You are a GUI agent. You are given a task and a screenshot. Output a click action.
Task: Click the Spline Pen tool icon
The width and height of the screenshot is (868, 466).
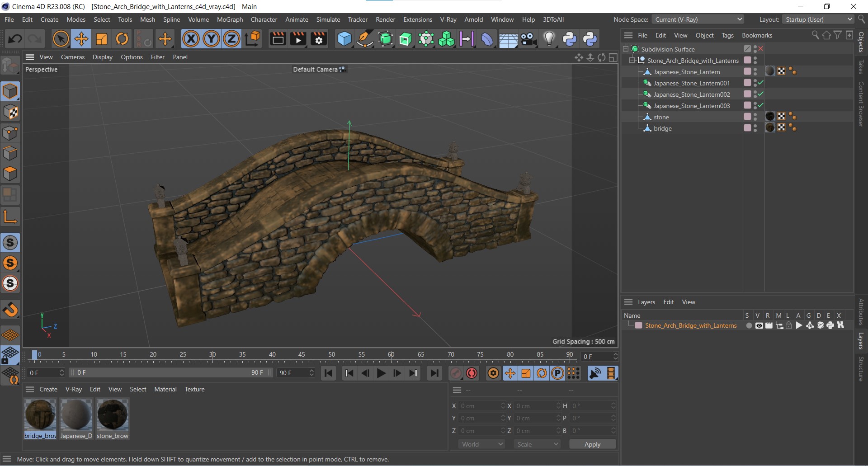coord(365,39)
